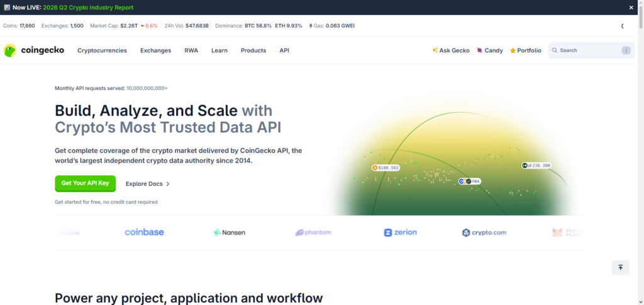The width and height of the screenshot is (644, 305).
Task: Open the Products menu
Action: coord(253,50)
